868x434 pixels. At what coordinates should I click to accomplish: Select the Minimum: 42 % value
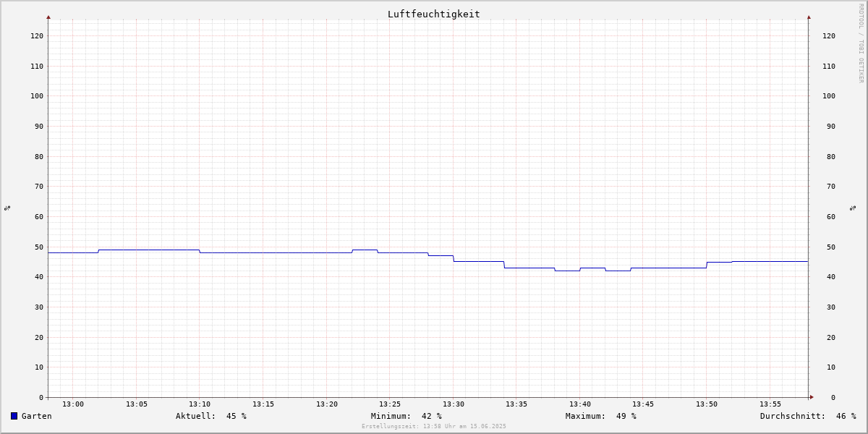click(407, 416)
